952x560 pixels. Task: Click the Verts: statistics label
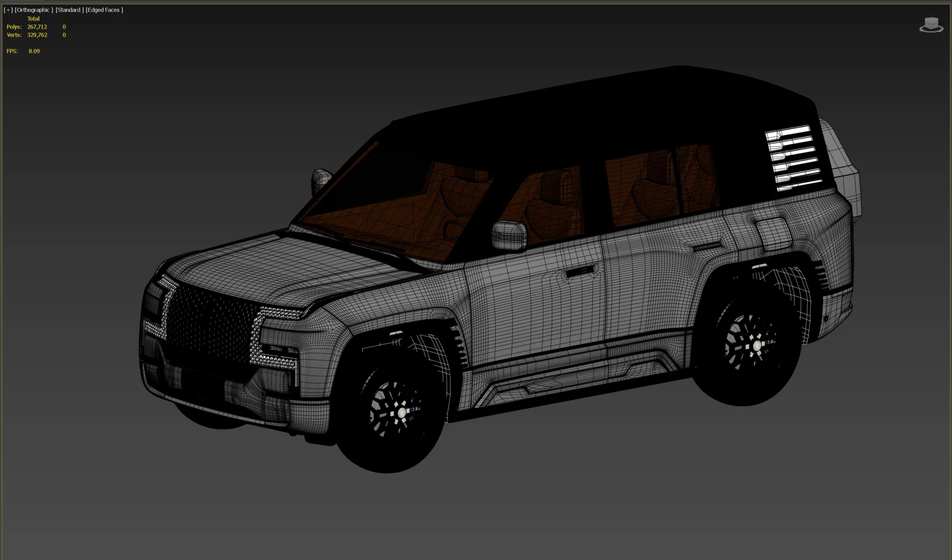(14, 35)
